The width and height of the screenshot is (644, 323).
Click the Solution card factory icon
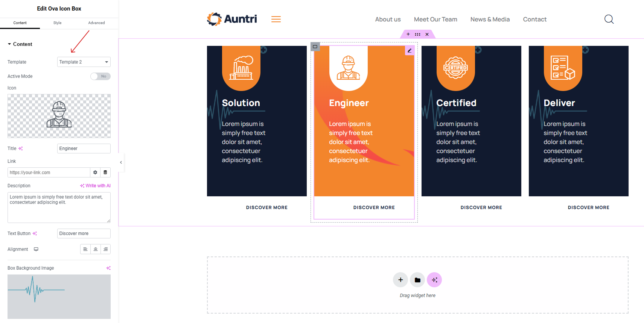[241, 68]
